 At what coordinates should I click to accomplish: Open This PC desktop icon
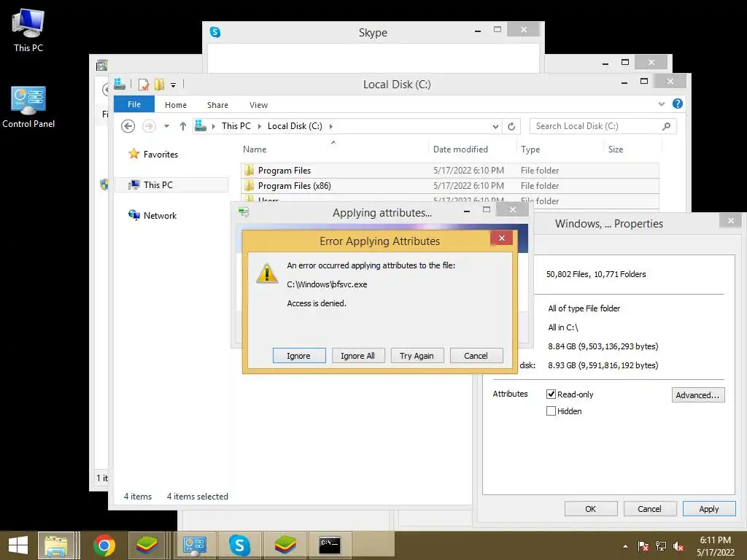(x=28, y=31)
